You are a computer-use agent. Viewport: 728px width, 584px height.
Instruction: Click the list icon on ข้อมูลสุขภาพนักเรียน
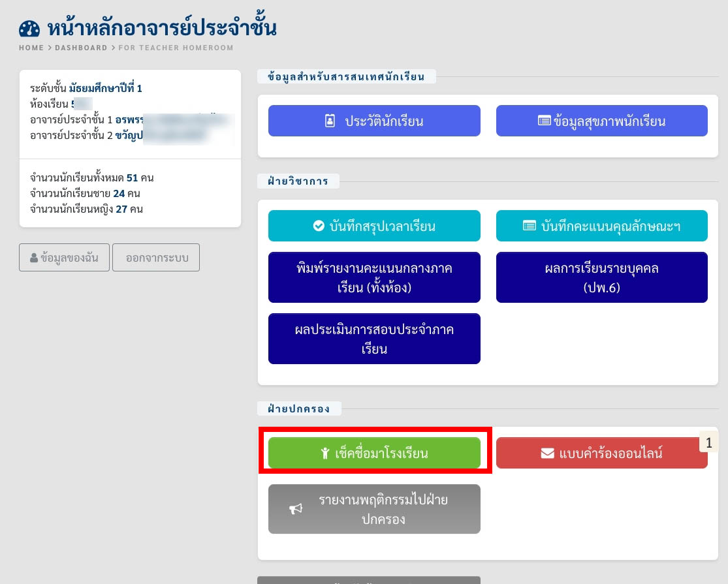tap(544, 121)
